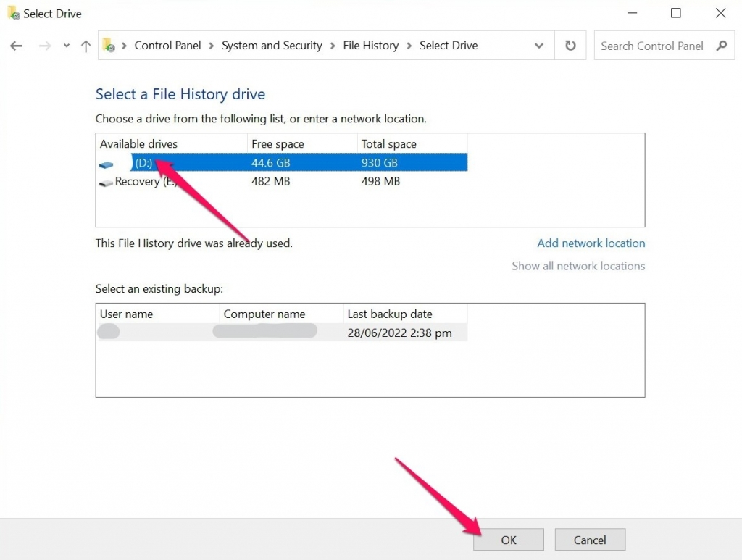Open the address bar history dropdown
This screenshot has height=560, width=742.
pyautogui.click(x=539, y=45)
